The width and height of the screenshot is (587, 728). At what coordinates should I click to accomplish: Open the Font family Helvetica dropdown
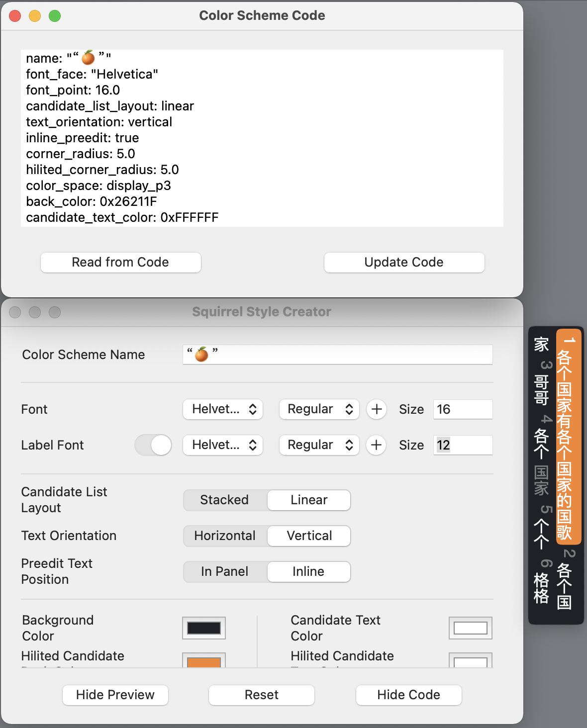(223, 409)
